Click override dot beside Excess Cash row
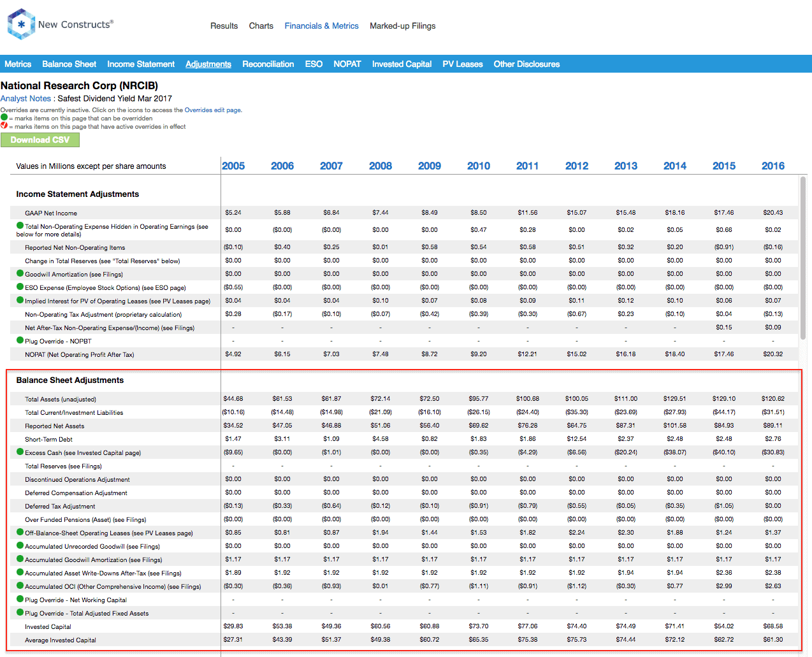 coord(20,452)
